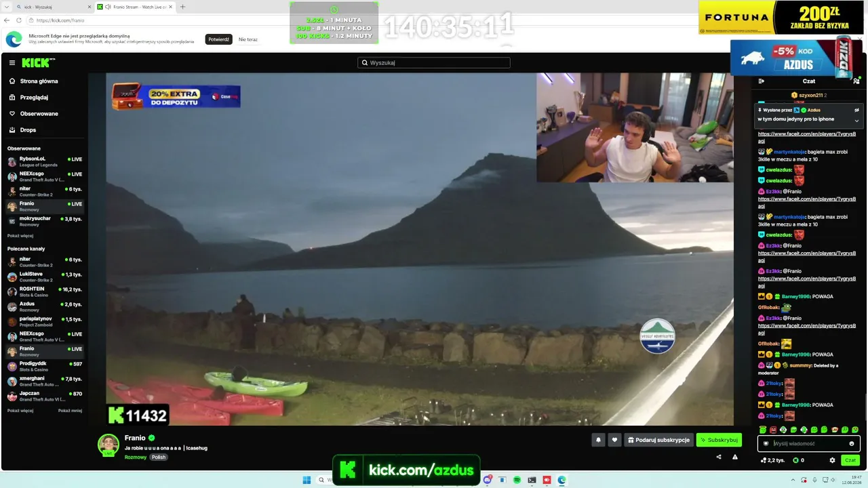Click the Przeglądaj browse icon

12,98
